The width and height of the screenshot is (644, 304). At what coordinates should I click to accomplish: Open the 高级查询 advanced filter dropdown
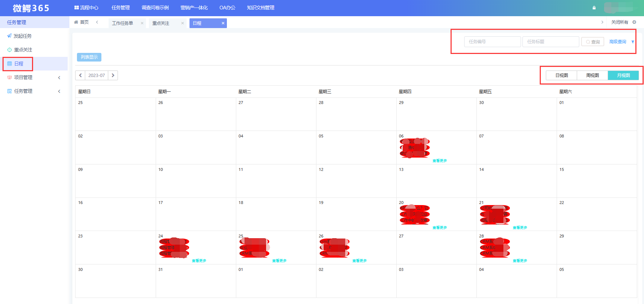(632, 42)
